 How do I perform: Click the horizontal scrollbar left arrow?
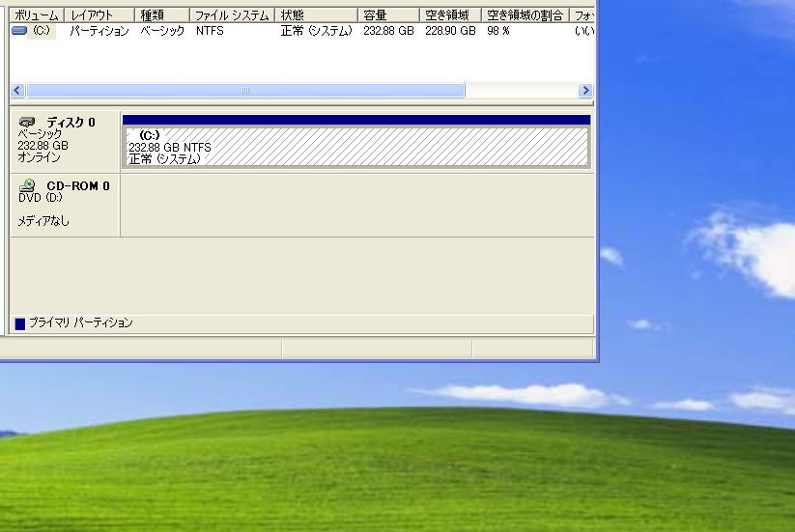[17, 90]
